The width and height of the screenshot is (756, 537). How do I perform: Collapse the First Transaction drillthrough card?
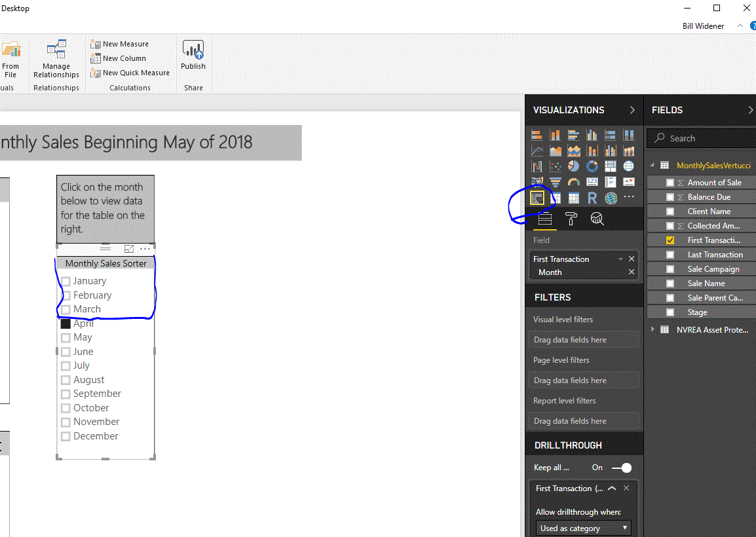tap(612, 489)
